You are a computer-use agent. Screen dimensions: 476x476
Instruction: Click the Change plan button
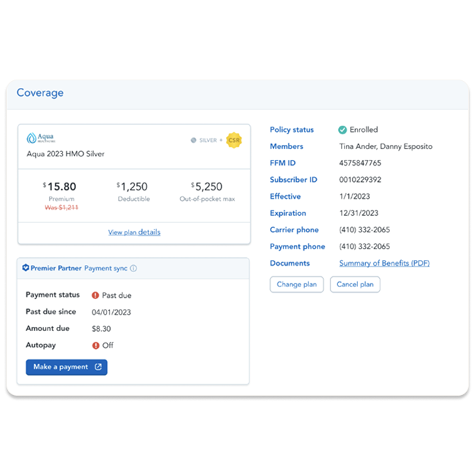point(296,284)
